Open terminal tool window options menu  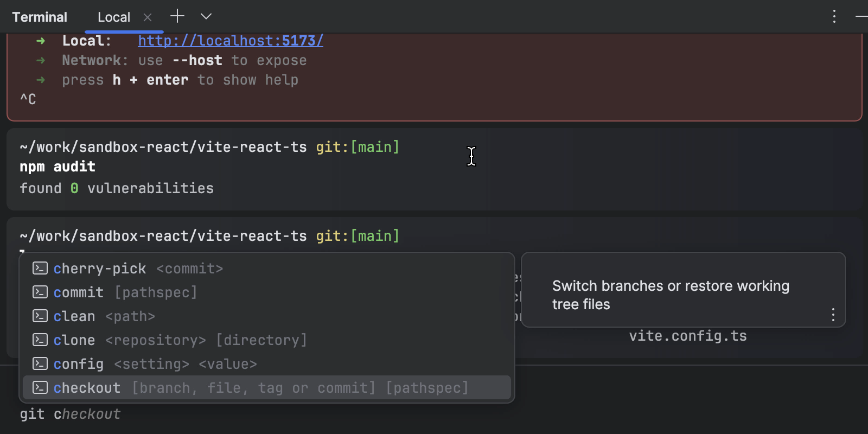pyautogui.click(x=834, y=16)
